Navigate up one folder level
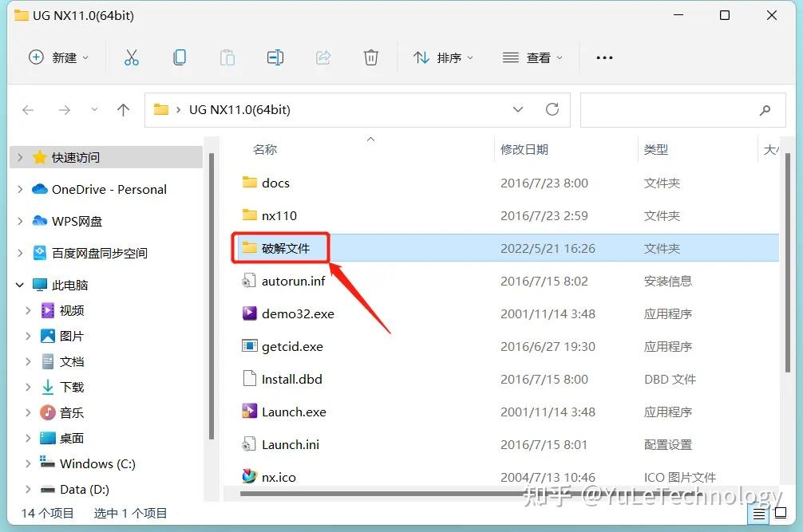 tap(123, 109)
